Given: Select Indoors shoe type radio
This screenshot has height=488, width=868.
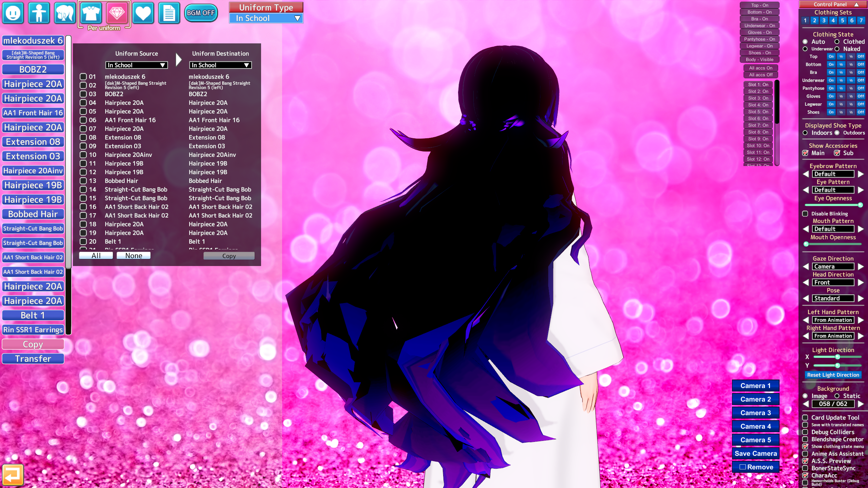Looking at the screenshot, I should tap(805, 133).
